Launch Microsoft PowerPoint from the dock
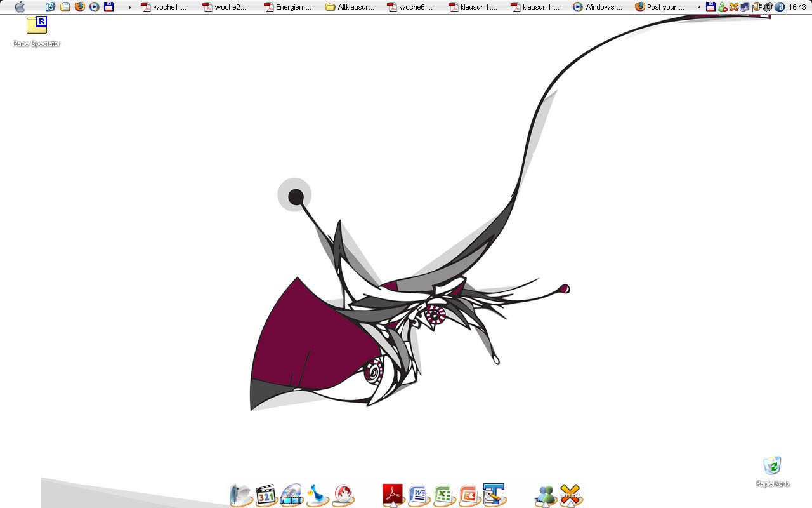The width and height of the screenshot is (812, 508). point(470,495)
